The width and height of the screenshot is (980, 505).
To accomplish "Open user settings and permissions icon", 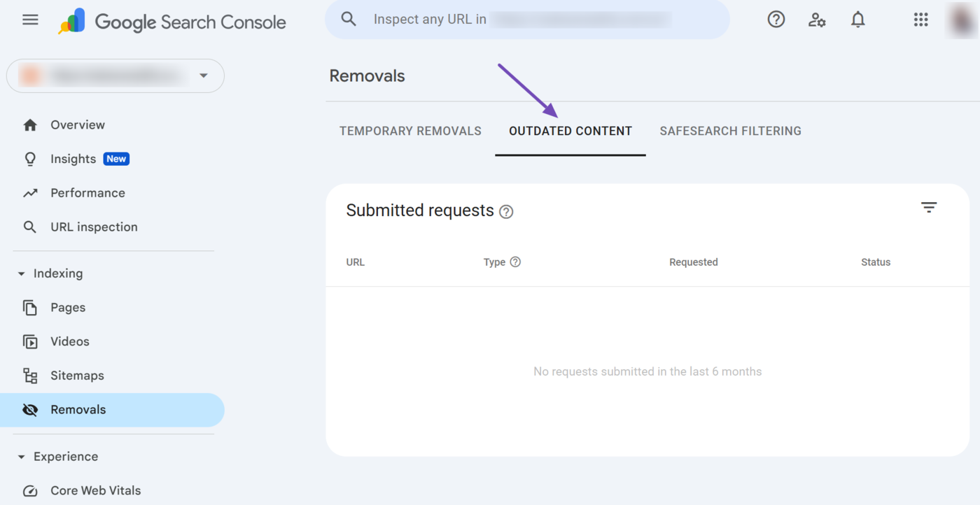I will 816,20.
